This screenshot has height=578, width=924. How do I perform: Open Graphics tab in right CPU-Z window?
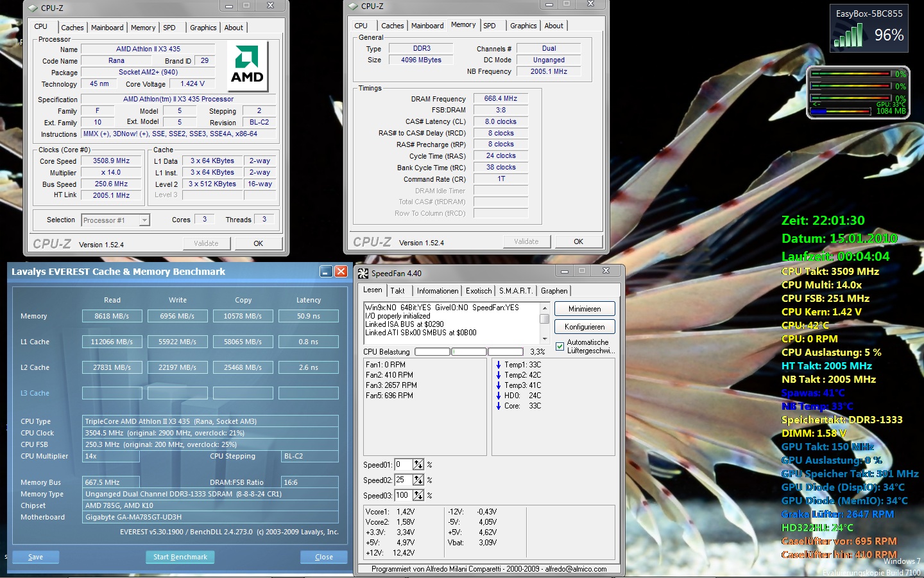(x=524, y=26)
